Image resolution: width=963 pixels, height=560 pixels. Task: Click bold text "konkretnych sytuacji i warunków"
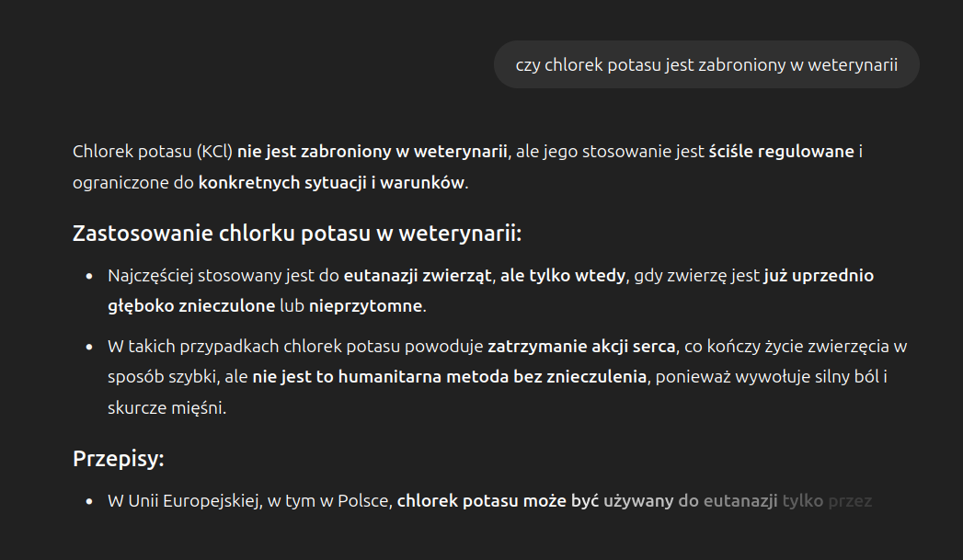pyautogui.click(x=331, y=182)
